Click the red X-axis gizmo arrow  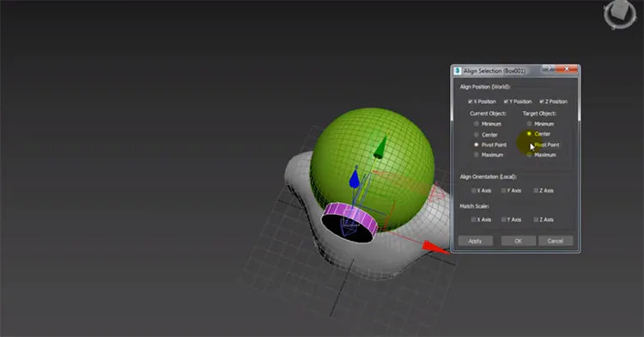tap(434, 247)
